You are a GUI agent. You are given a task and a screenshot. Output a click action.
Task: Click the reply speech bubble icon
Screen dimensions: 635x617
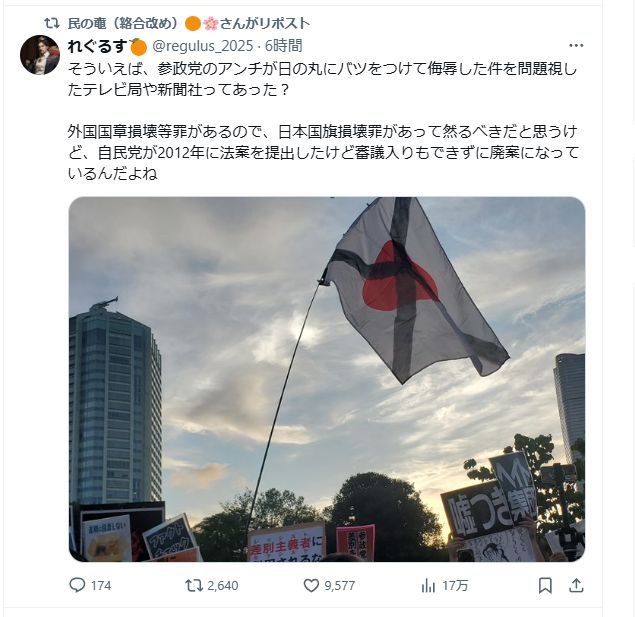(77, 585)
